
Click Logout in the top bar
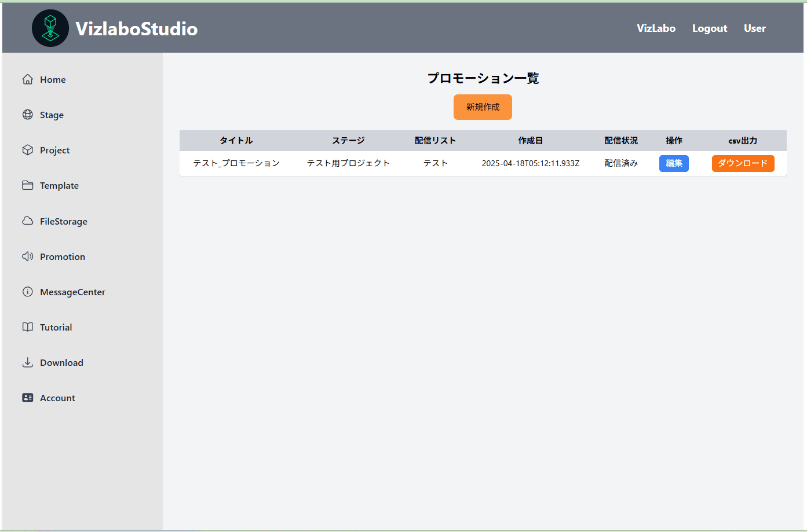pos(709,28)
